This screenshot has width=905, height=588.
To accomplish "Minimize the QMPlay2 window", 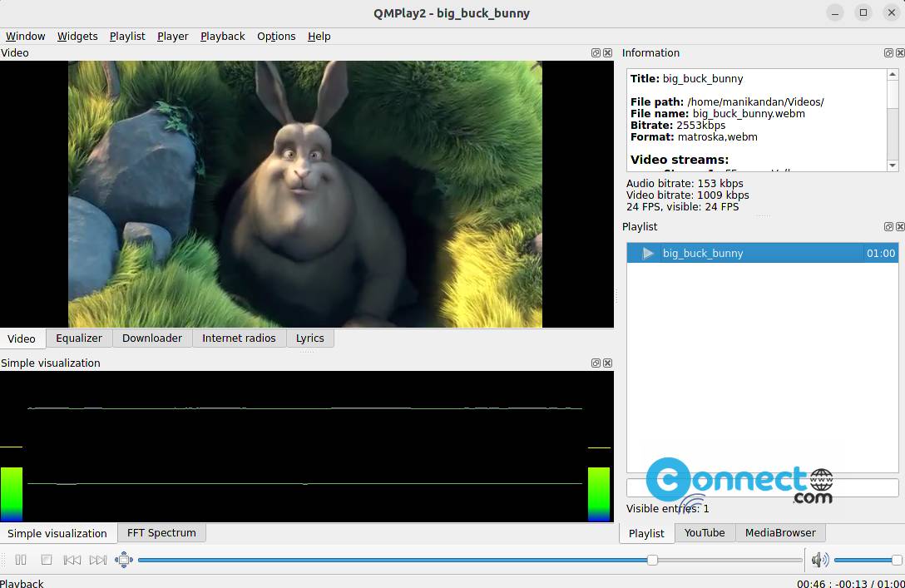I will (x=834, y=12).
